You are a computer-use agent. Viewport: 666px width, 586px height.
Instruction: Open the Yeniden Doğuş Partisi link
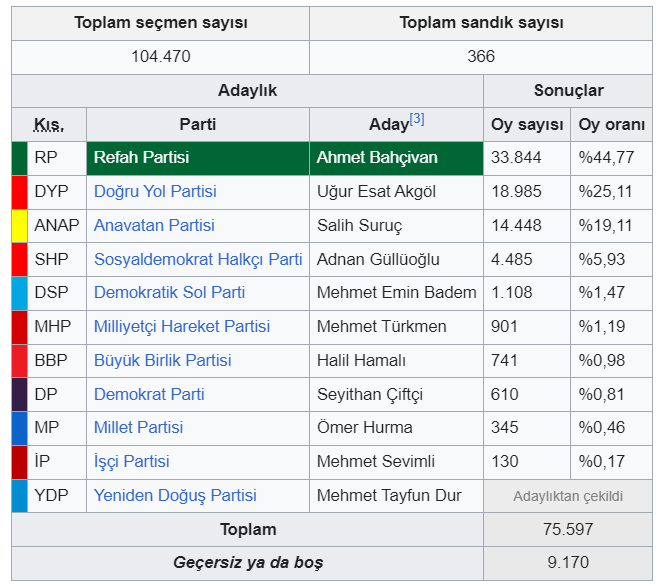tap(175, 496)
